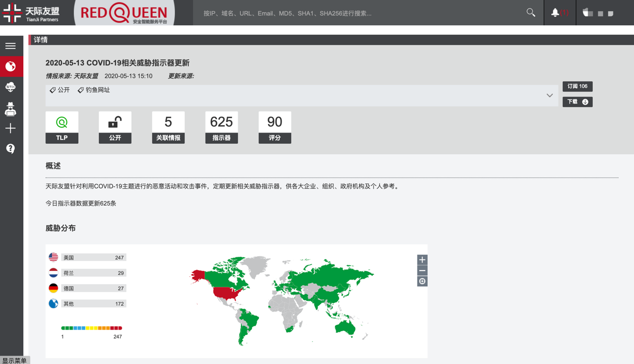The height and width of the screenshot is (364, 634).
Task: Click the 关联情报 5 tile
Action: (x=168, y=127)
